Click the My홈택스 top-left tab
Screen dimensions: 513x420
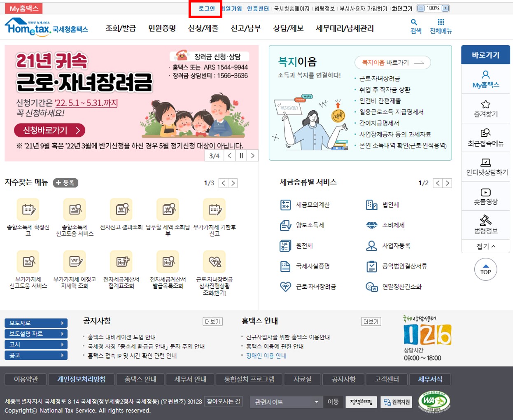(x=23, y=8)
